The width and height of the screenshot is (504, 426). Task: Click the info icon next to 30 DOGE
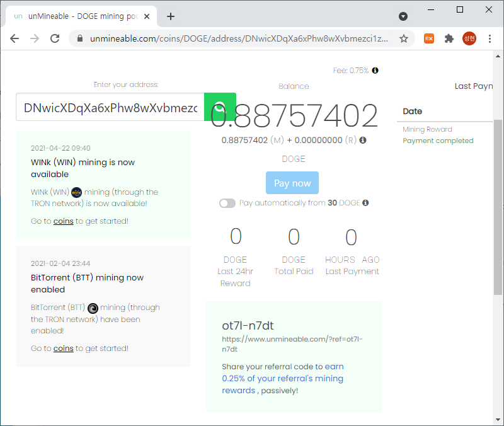[365, 203]
